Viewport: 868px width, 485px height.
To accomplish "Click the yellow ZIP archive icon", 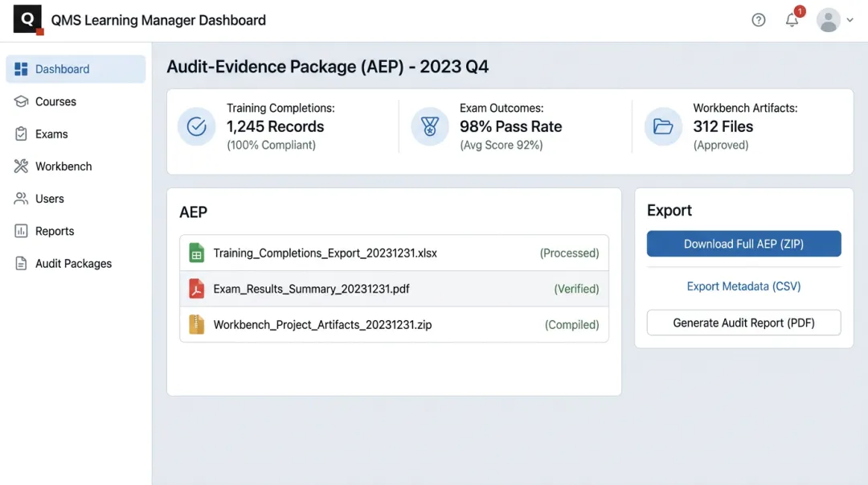I will coord(197,324).
